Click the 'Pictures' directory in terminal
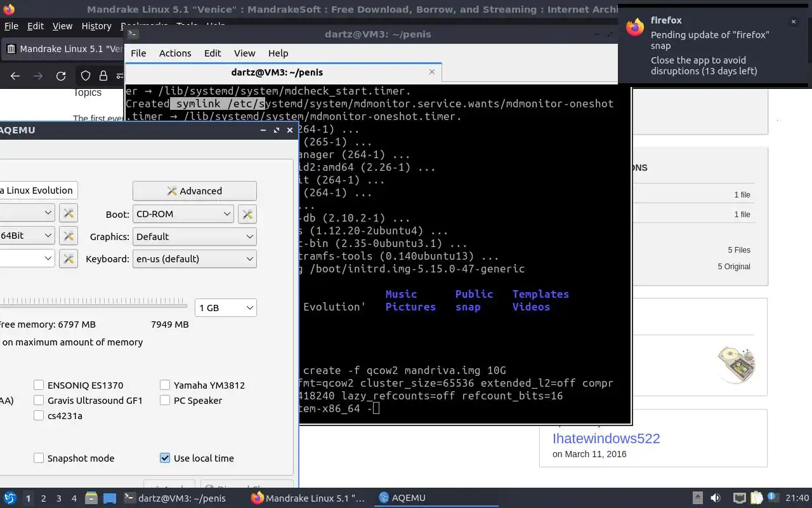 [x=410, y=307]
